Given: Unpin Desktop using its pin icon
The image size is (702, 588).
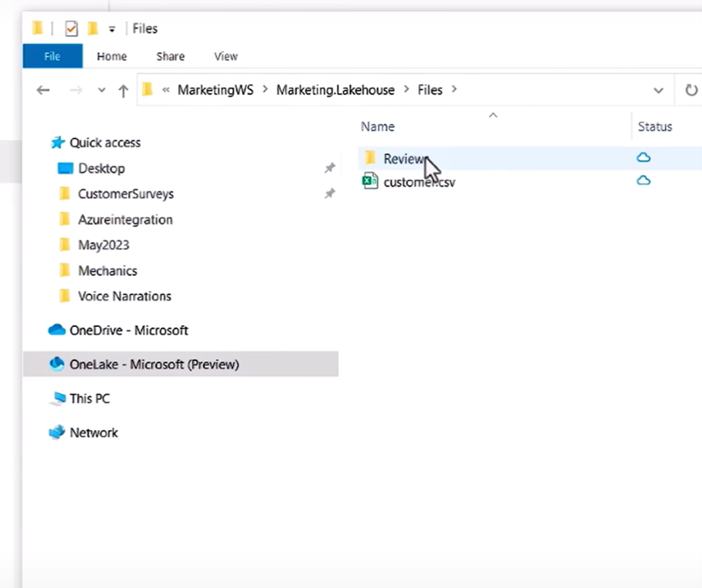Looking at the screenshot, I should point(330,168).
